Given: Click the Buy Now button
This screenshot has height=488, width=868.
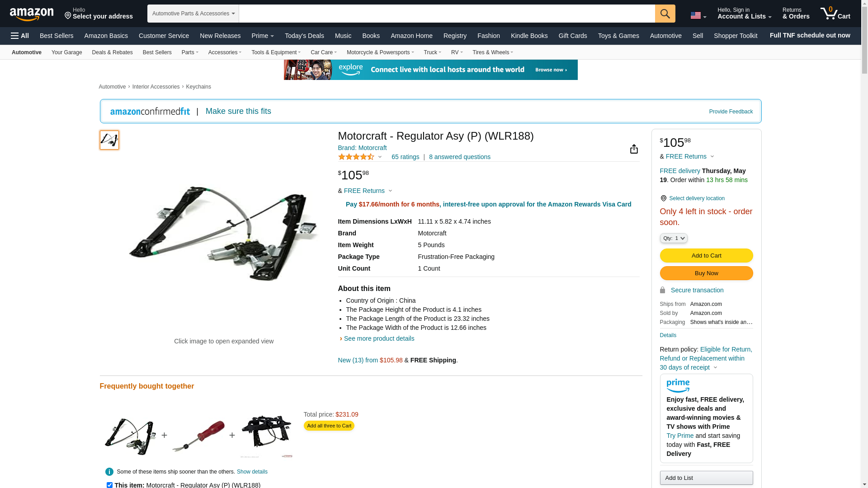Looking at the screenshot, I should pyautogui.click(x=706, y=273).
